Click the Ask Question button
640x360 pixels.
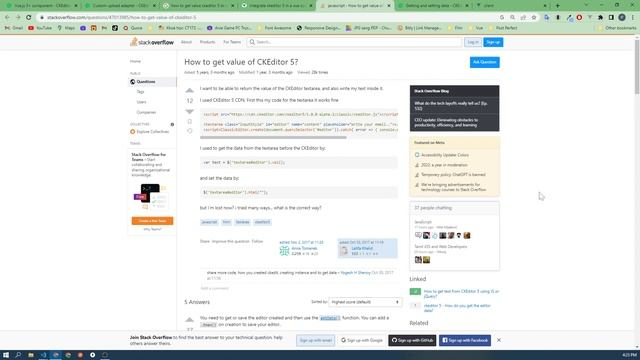click(x=484, y=62)
